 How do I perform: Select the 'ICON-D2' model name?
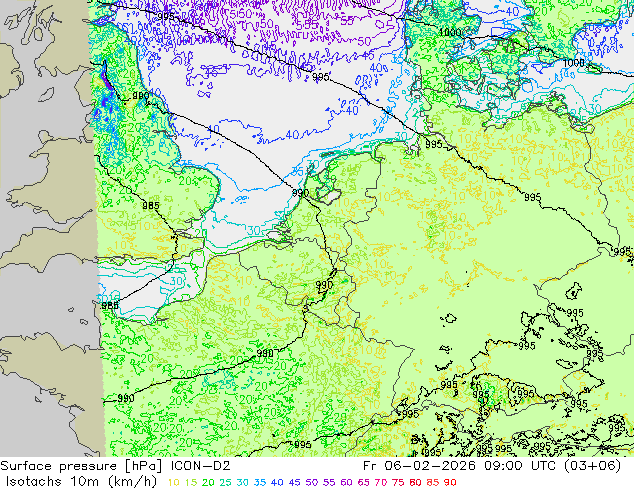pos(201,466)
